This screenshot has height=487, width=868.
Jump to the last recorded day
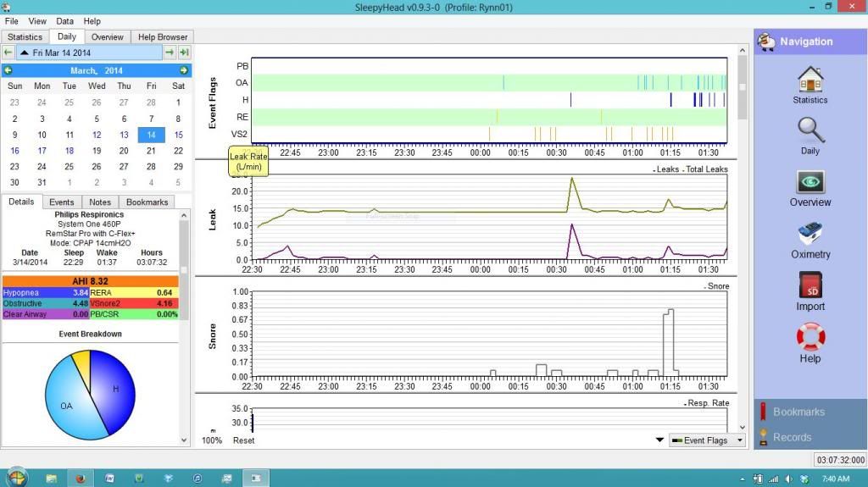point(184,53)
